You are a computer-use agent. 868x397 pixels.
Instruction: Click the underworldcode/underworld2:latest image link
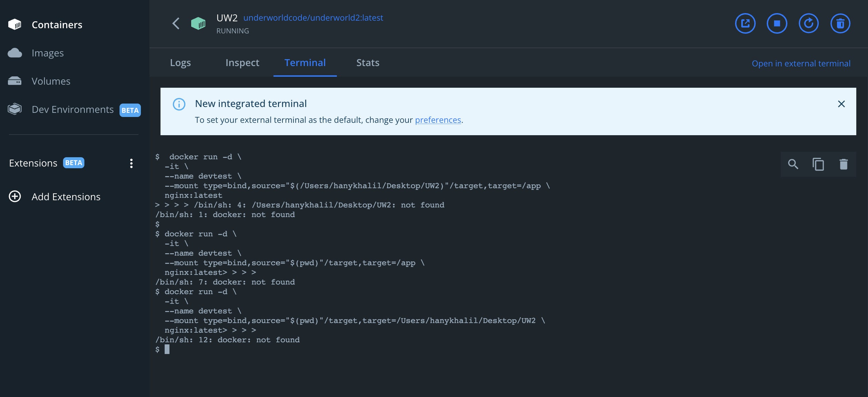[x=313, y=18]
